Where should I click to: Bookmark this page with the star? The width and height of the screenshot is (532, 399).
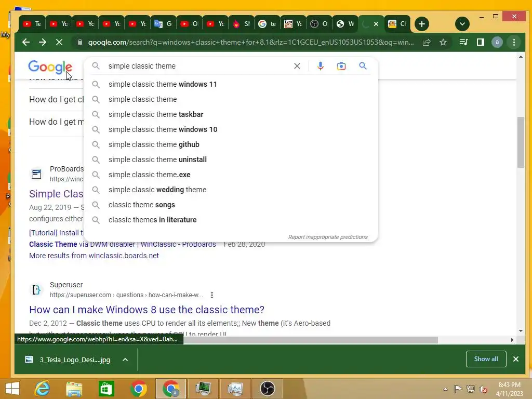[x=443, y=42]
